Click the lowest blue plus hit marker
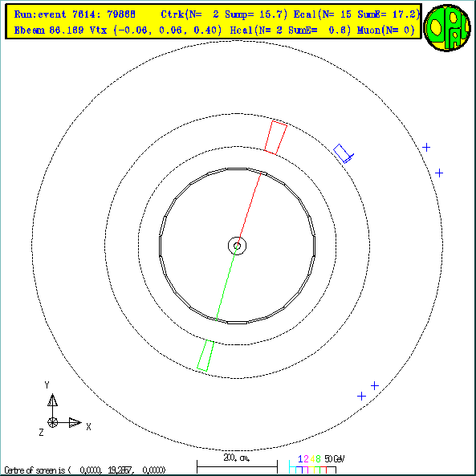The image size is (476, 476). click(x=361, y=397)
